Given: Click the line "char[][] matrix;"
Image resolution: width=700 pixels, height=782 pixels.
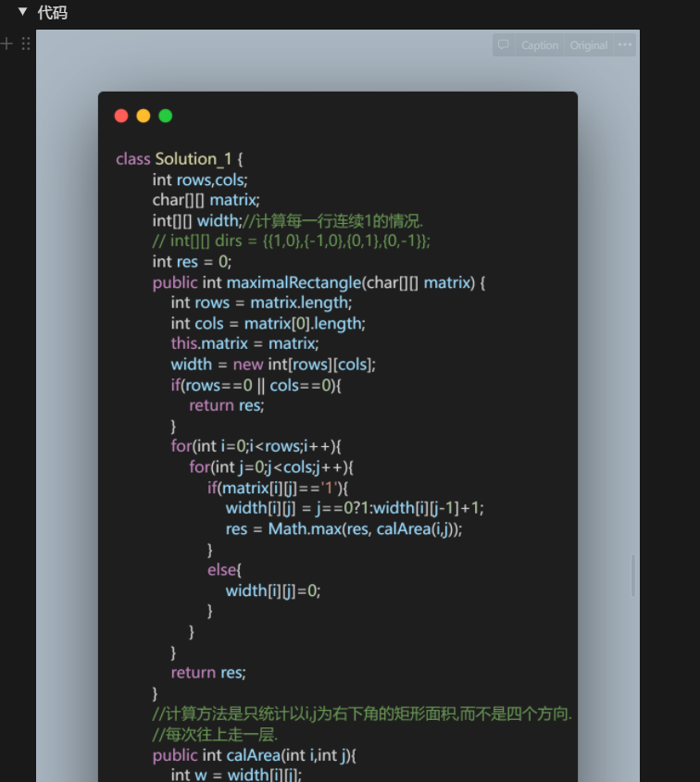Looking at the screenshot, I should tap(206, 200).
